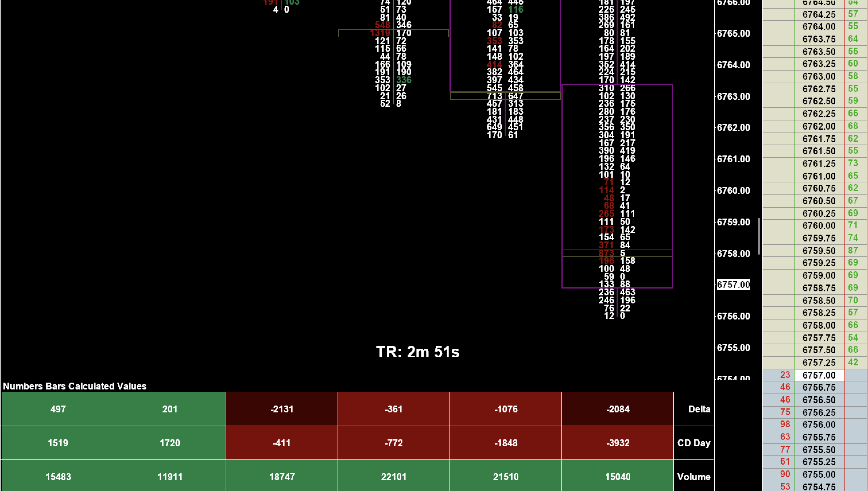Click ask size 87 at 6759.50
868x491 pixels.
853,250
